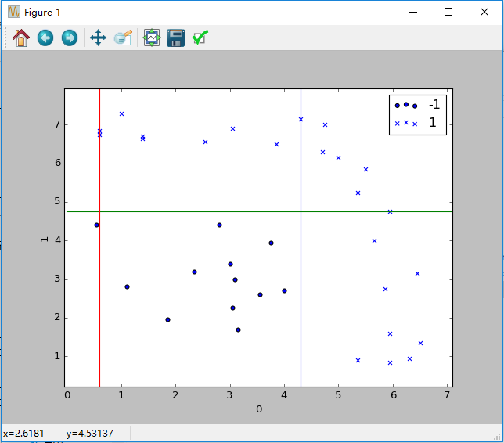The height and width of the screenshot is (443, 504).
Task: Click the status bar y=4.53137 readout
Action: point(90,434)
